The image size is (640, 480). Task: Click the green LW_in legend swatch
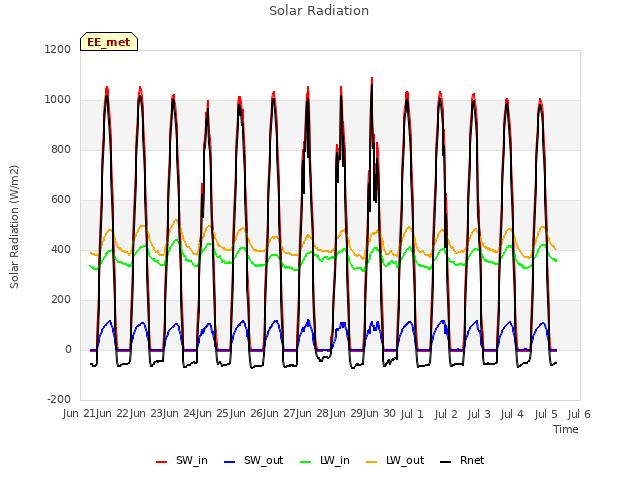pos(305,462)
